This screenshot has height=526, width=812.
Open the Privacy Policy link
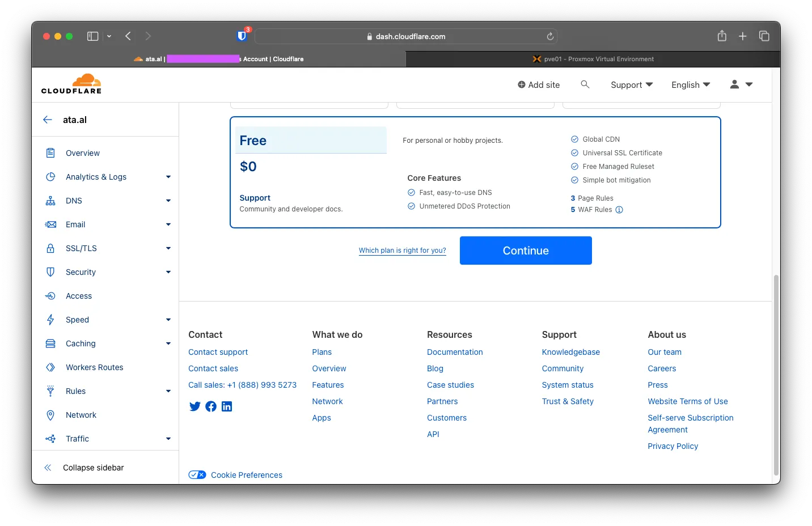pyautogui.click(x=673, y=446)
